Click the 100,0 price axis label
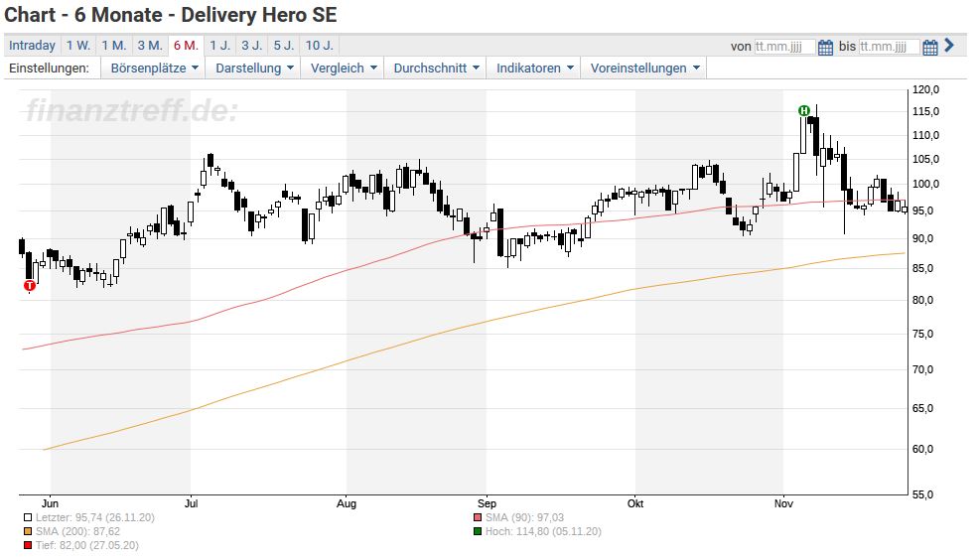 pos(925,184)
